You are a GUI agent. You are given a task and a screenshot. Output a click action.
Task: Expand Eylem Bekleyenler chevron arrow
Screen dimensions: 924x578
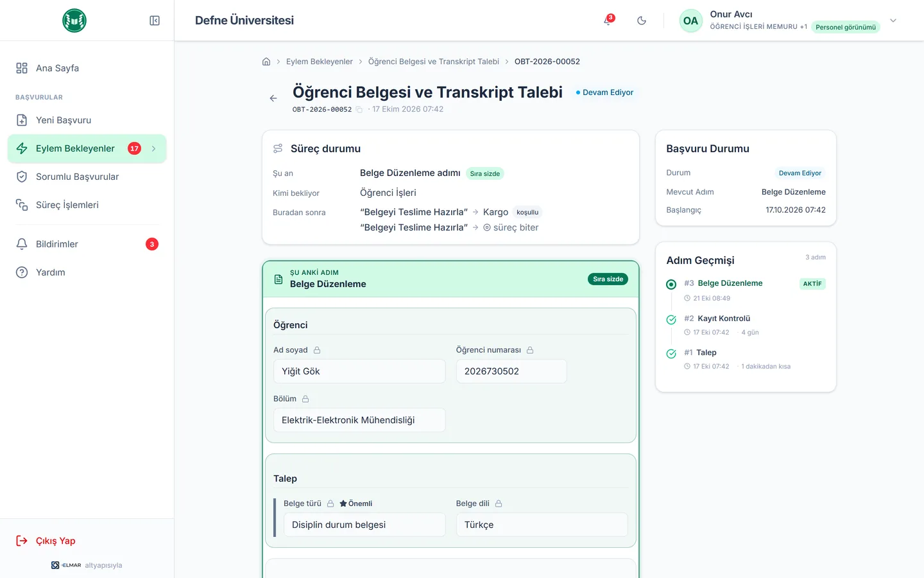tap(153, 148)
